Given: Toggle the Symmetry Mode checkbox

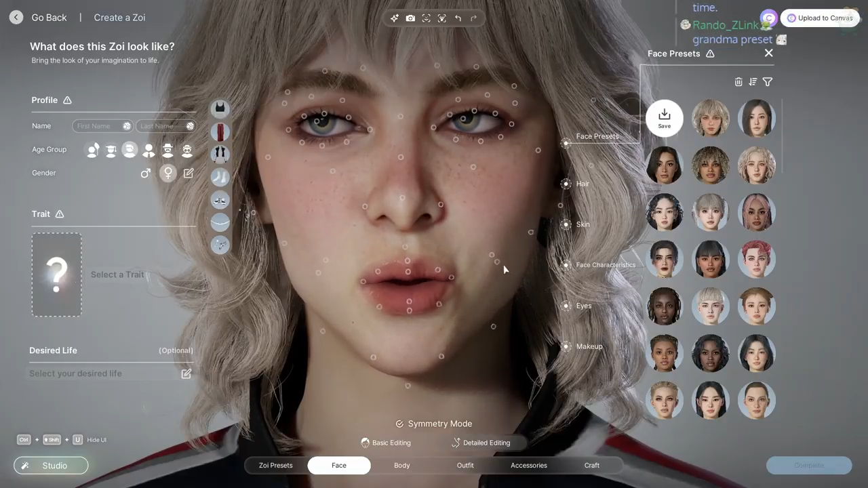Looking at the screenshot, I should (x=399, y=424).
